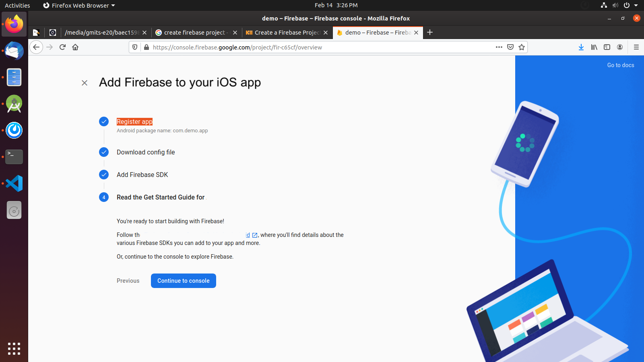Open Terminal from the dock

14,157
